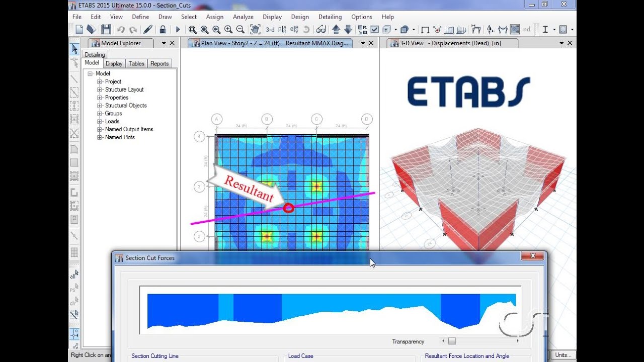
Task: Click the Redo arrow icon
Action: (133, 30)
